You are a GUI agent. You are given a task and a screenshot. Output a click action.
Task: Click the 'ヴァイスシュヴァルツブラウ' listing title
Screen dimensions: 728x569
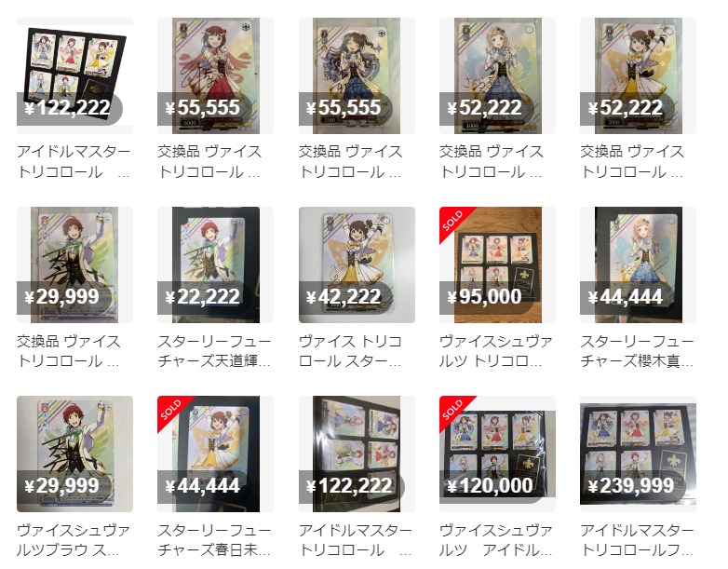(x=74, y=540)
